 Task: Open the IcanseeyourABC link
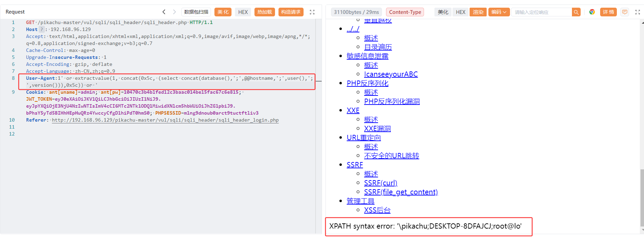point(391,74)
